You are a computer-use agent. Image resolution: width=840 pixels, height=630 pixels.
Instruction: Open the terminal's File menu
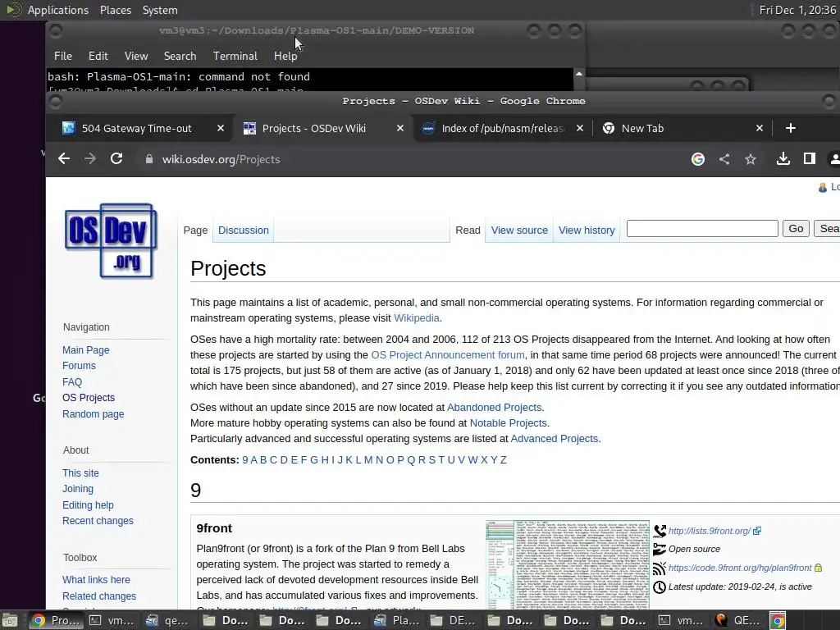pyautogui.click(x=62, y=56)
